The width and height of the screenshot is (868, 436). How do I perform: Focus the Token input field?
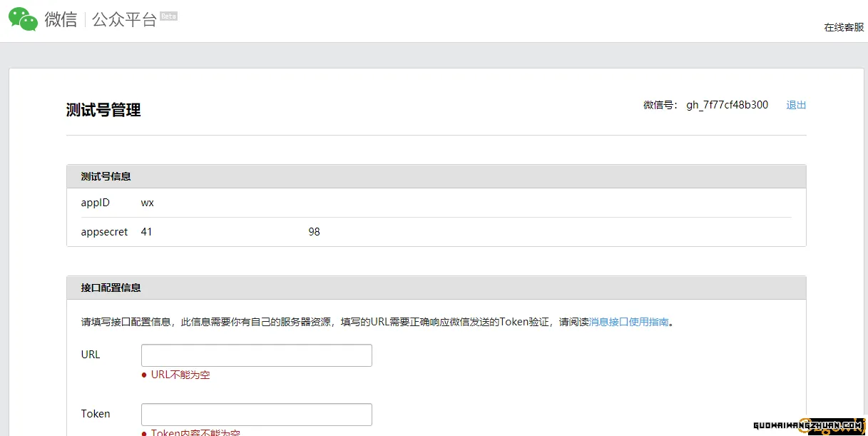(257, 415)
